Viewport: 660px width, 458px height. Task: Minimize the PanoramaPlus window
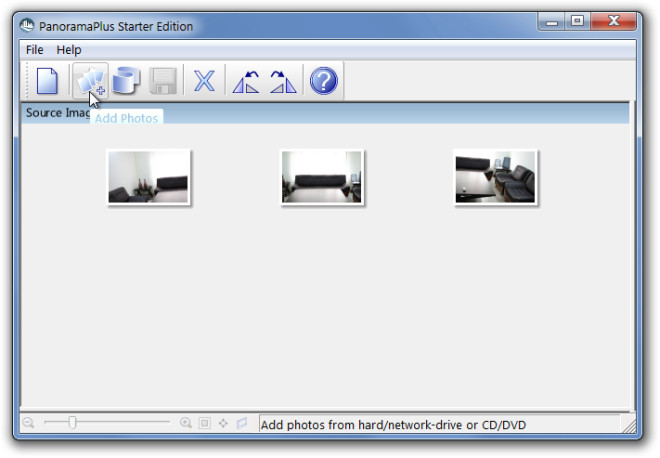[551, 21]
